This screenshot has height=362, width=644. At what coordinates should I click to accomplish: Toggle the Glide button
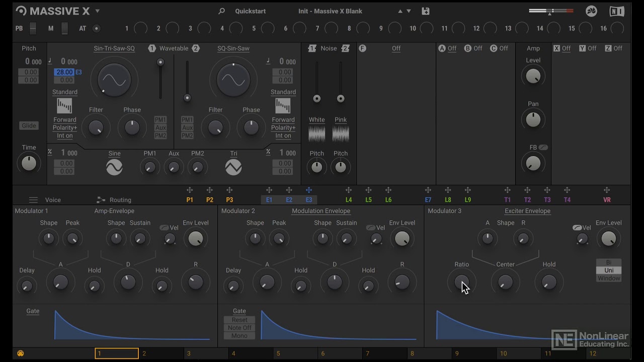click(x=29, y=126)
